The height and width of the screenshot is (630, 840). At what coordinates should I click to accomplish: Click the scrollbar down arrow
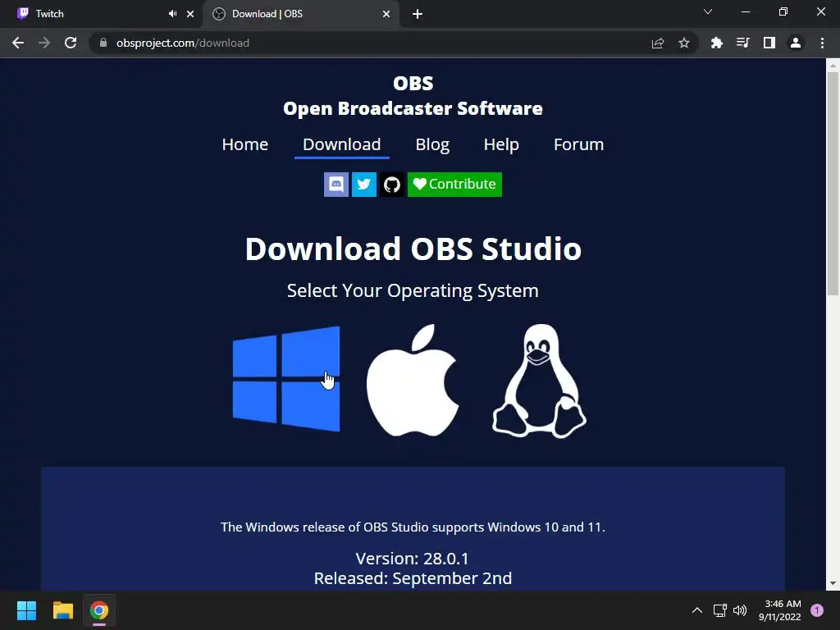coord(833,583)
